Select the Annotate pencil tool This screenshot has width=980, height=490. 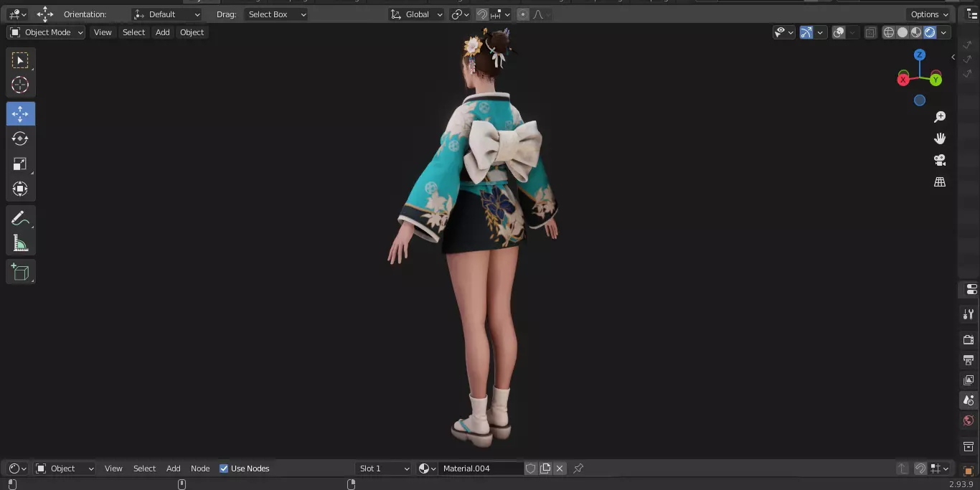(x=20, y=219)
